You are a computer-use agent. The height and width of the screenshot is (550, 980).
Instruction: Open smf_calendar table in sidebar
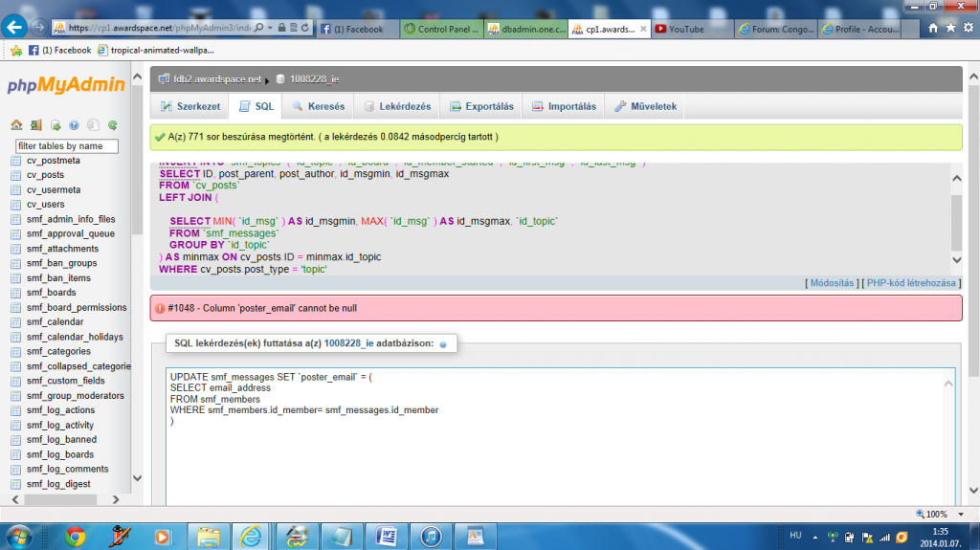pyautogui.click(x=55, y=322)
